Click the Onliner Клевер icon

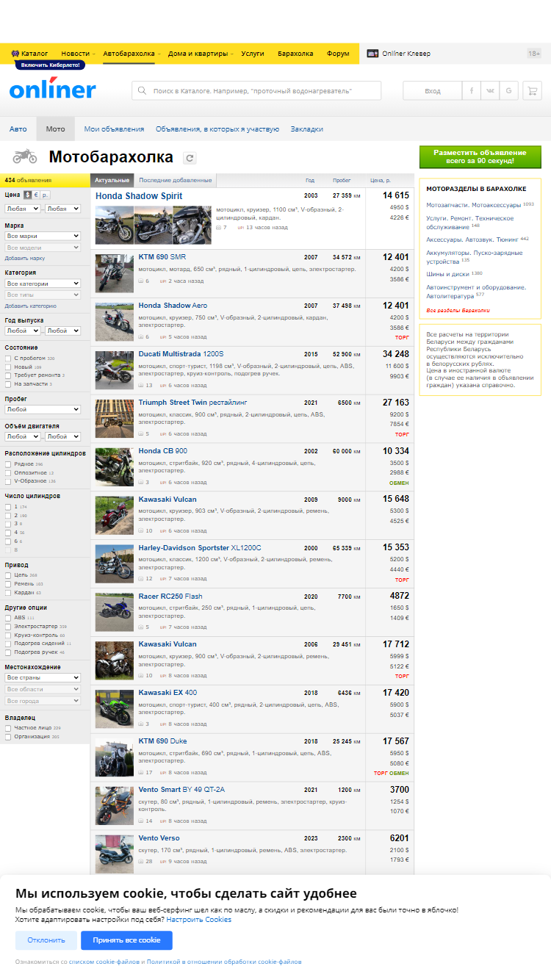click(372, 54)
